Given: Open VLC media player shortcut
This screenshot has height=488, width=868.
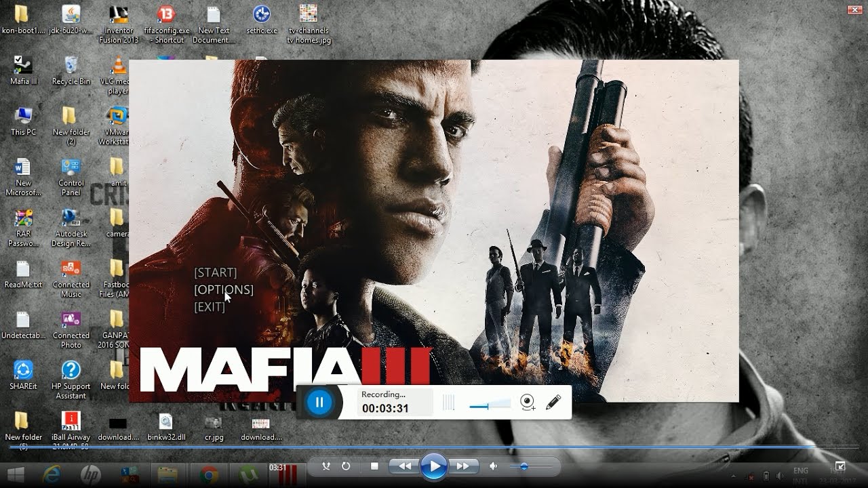Looking at the screenshot, I should 118,76.
